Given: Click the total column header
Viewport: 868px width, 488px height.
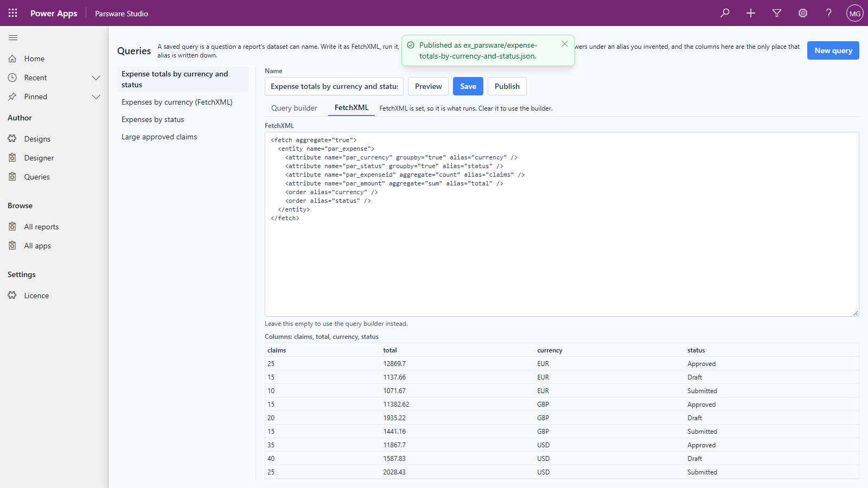Looking at the screenshot, I should pyautogui.click(x=390, y=350).
